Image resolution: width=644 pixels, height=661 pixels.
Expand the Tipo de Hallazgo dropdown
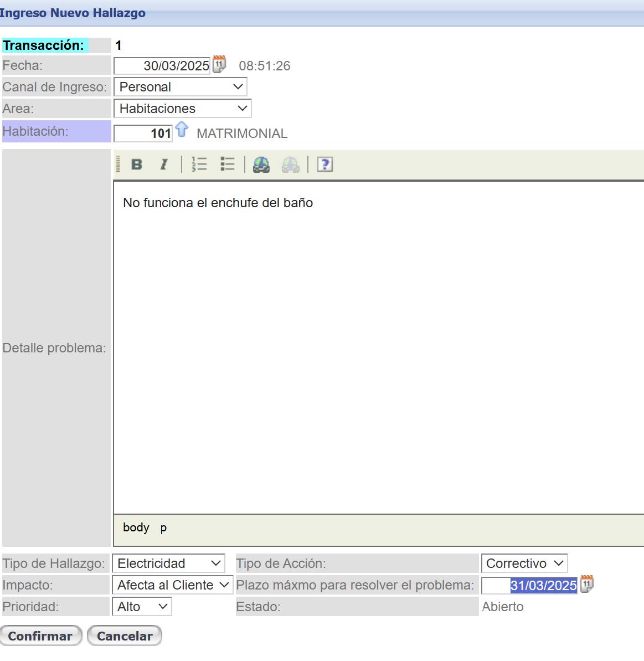tap(168, 563)
